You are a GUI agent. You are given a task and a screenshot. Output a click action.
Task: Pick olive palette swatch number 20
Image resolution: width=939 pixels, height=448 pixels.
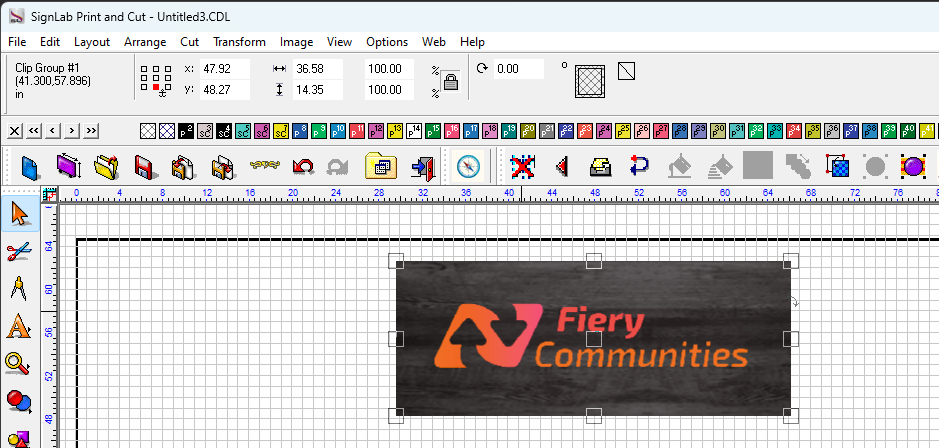[528, 131]
